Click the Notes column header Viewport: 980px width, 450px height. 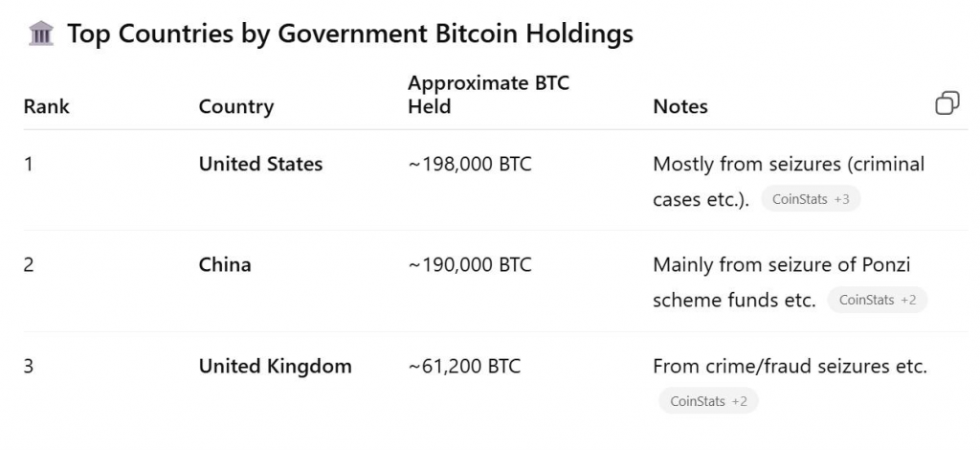[679, 106]
